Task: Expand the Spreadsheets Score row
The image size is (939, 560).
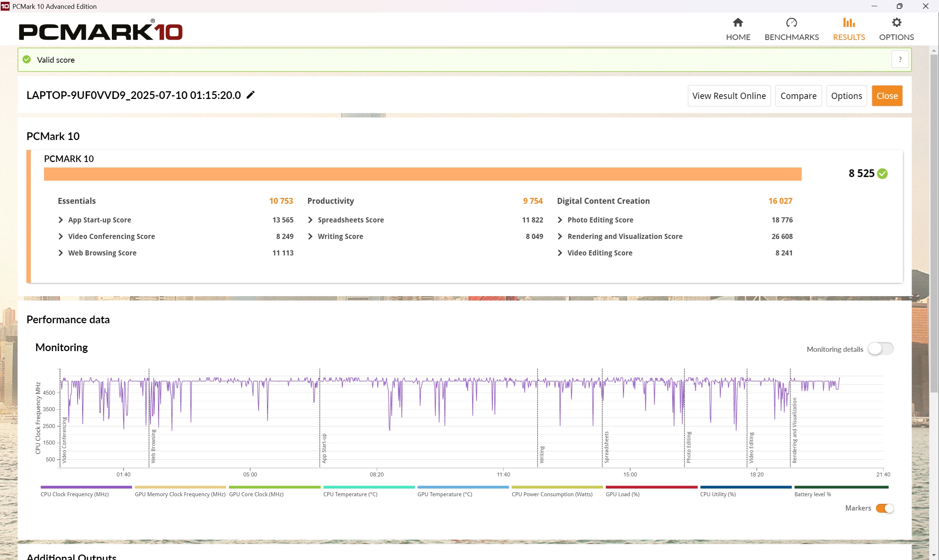Action: pyautogui.click(x=310, y=220)
